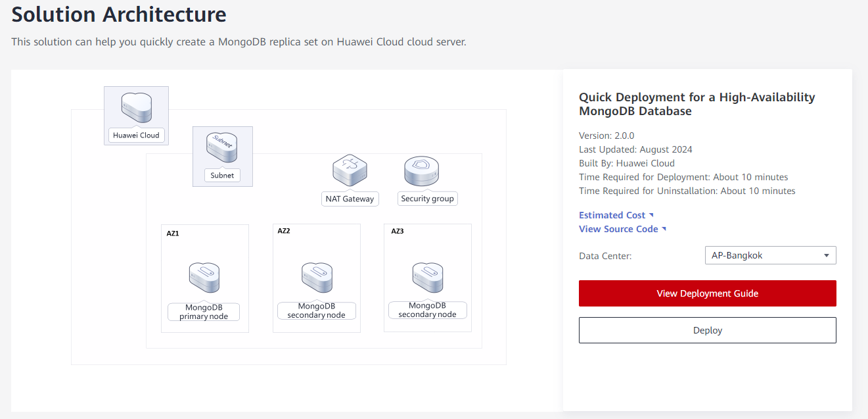The height and width of the screenshot is (419, 868).
Task: Click the MongoDB primary node icon
Action: tap(204, 278)
